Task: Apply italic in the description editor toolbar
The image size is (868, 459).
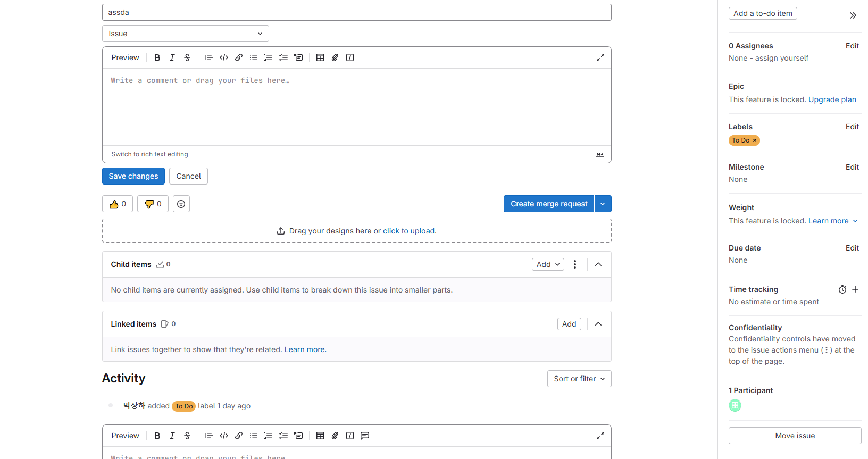Action: 172,57
